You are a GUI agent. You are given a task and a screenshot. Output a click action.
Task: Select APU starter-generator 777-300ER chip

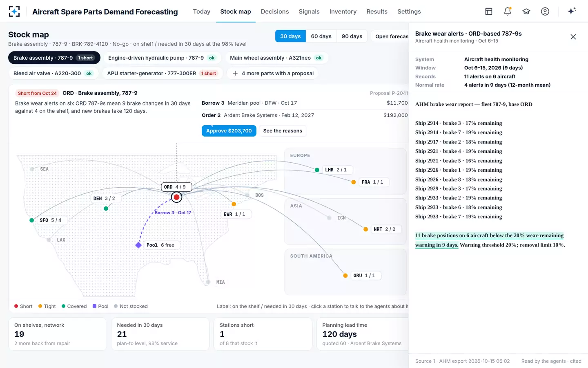click(x=162, y=73)
